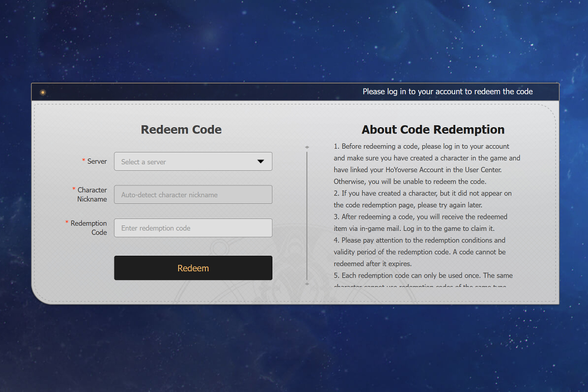
Task: Click the golden sun icon in header bar
Action: [43, 92]
